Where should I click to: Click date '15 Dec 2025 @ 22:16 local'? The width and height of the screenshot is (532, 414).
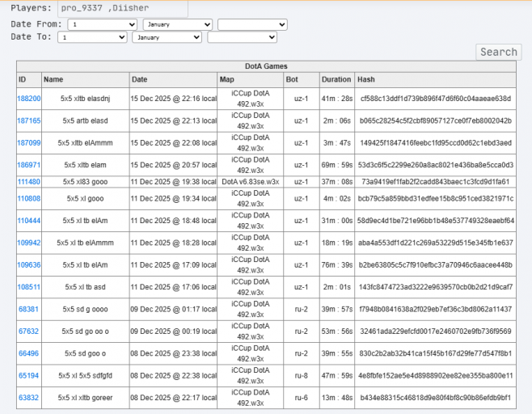pyautogui.click(x=173, y=99)
